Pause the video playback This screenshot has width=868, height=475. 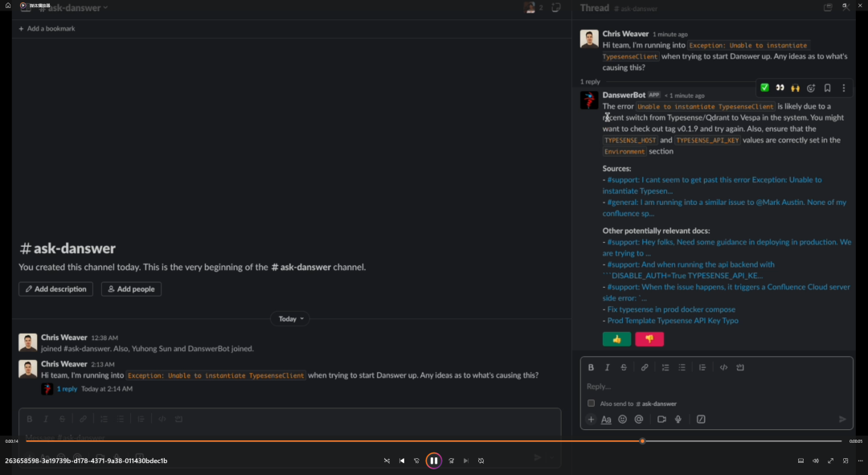(x=433, y=461)
